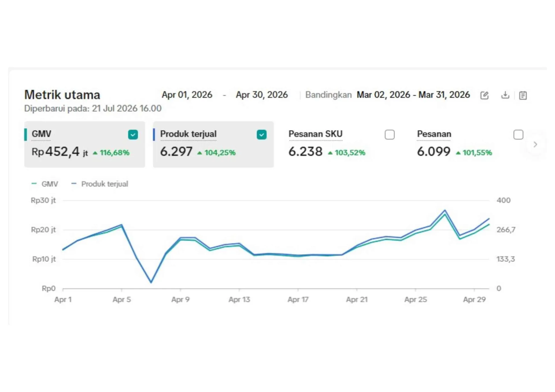
Task: Click the Apr 13 axis label
Action: [x=239, y=300]
